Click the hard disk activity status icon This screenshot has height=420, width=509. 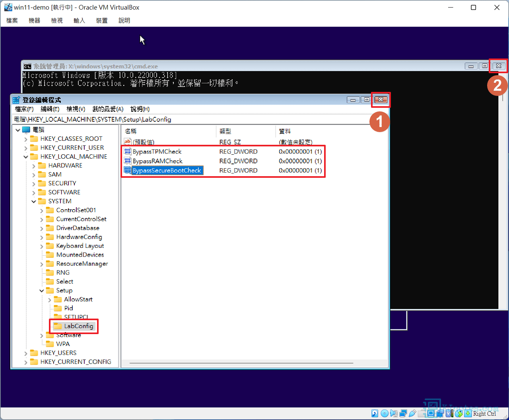pos(375,413)
